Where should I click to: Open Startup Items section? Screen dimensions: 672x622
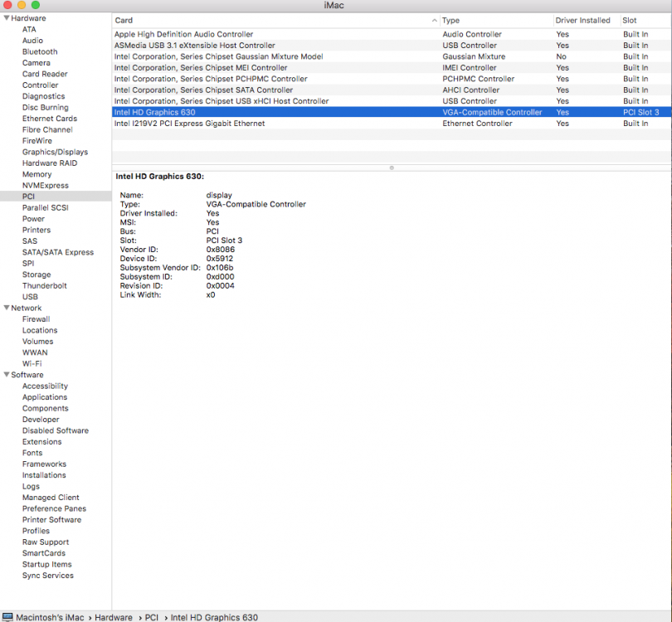point(47,564)
